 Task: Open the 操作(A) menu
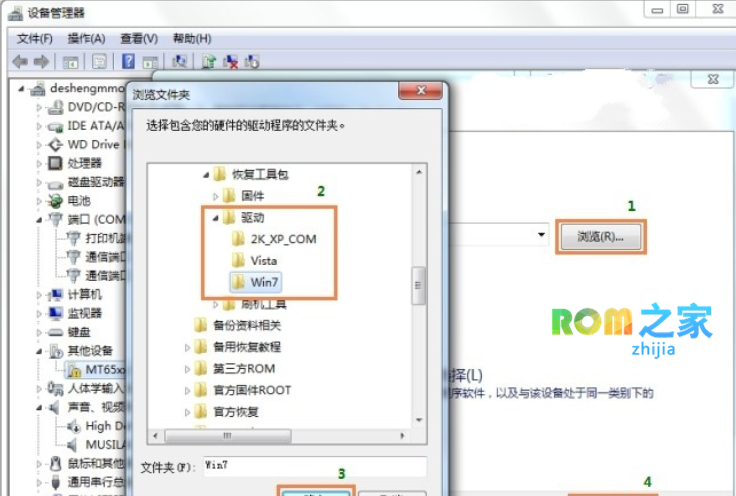[x=86, y=38]
